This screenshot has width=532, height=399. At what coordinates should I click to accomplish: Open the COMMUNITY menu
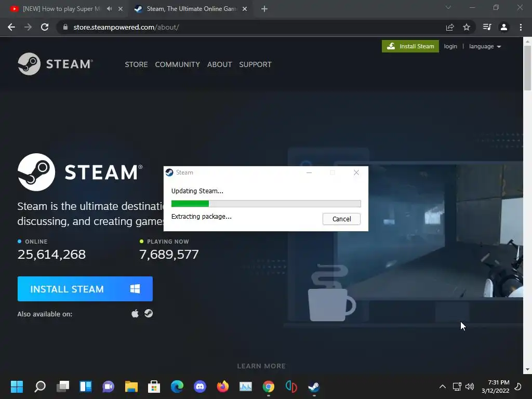click(177, 64)
